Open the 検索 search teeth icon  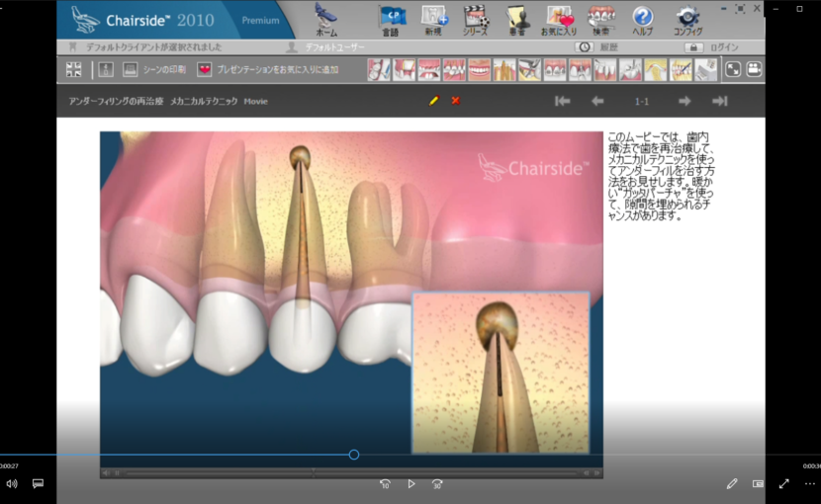pyautogui.click(x=600, y=20)
